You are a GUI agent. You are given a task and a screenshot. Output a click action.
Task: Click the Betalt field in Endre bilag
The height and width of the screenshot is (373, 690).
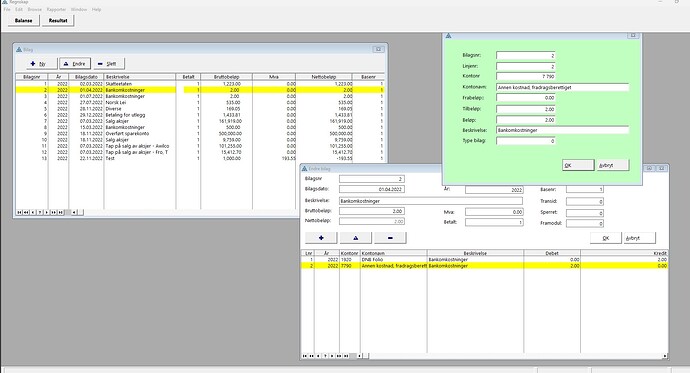coord(494,223)
